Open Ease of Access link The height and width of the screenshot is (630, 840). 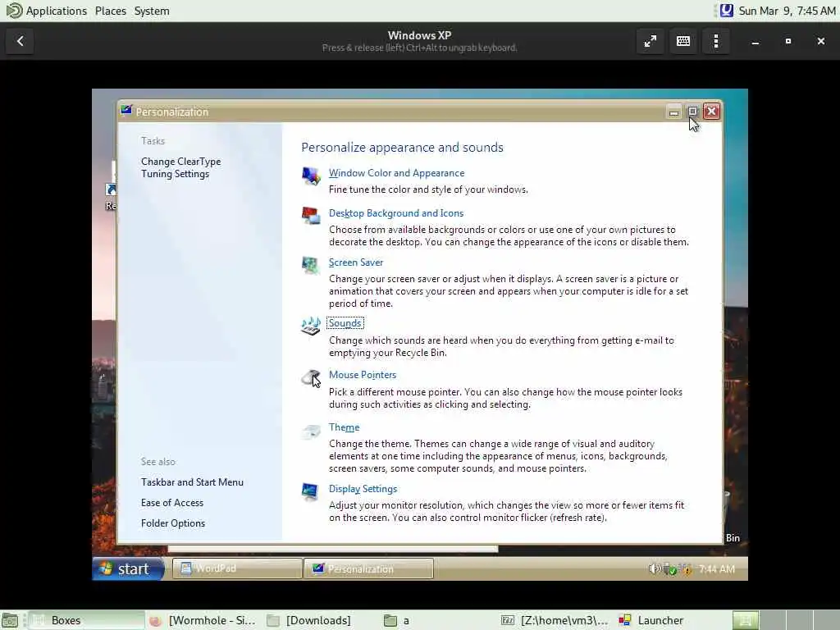(172, 503)
